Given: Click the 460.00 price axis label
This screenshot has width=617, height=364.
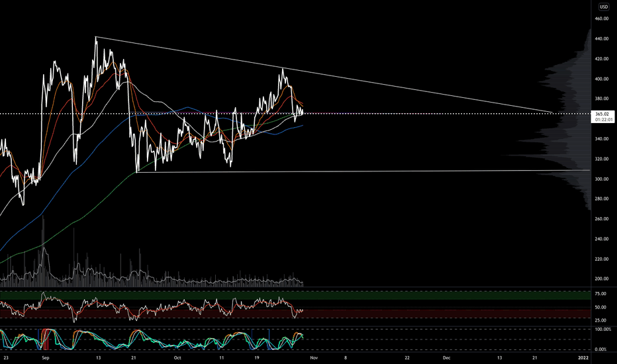Looking at the screenshot, I should pyautogui.click(x=602, y=19).
